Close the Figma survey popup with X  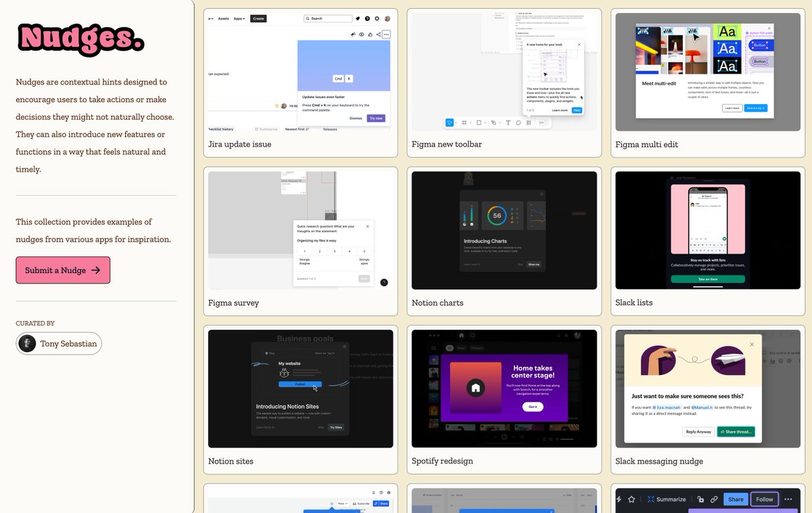click(x=367, y=226)
